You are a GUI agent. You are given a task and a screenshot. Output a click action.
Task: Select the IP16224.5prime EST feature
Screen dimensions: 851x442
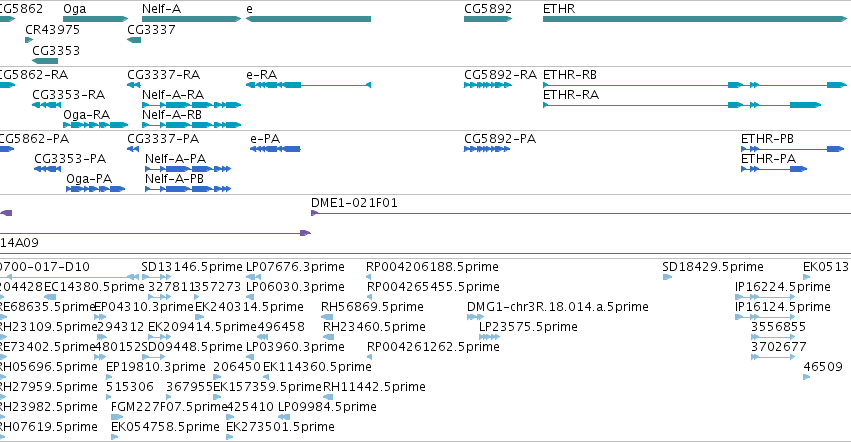tap(765, 297)
